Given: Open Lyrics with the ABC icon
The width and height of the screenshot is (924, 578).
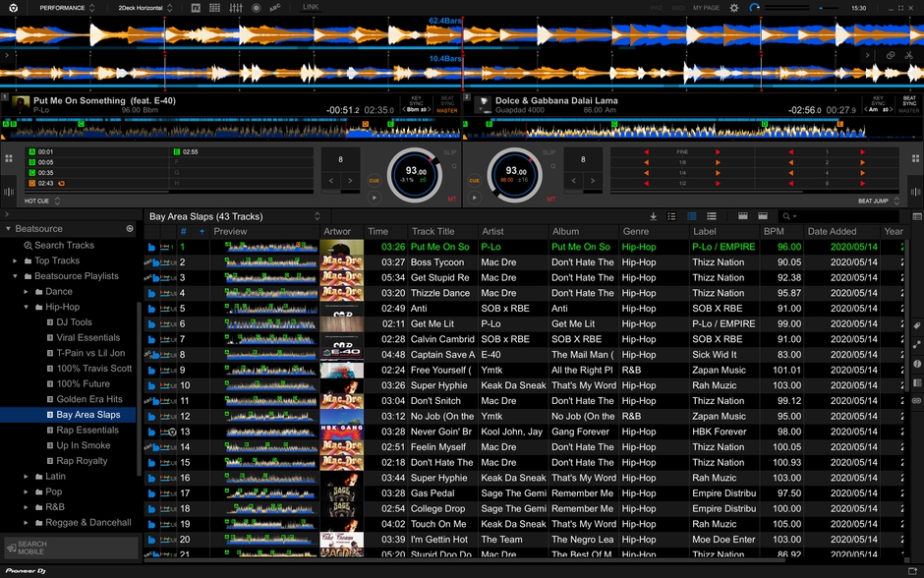Looking at the screenshot, I should click(275, 7).
